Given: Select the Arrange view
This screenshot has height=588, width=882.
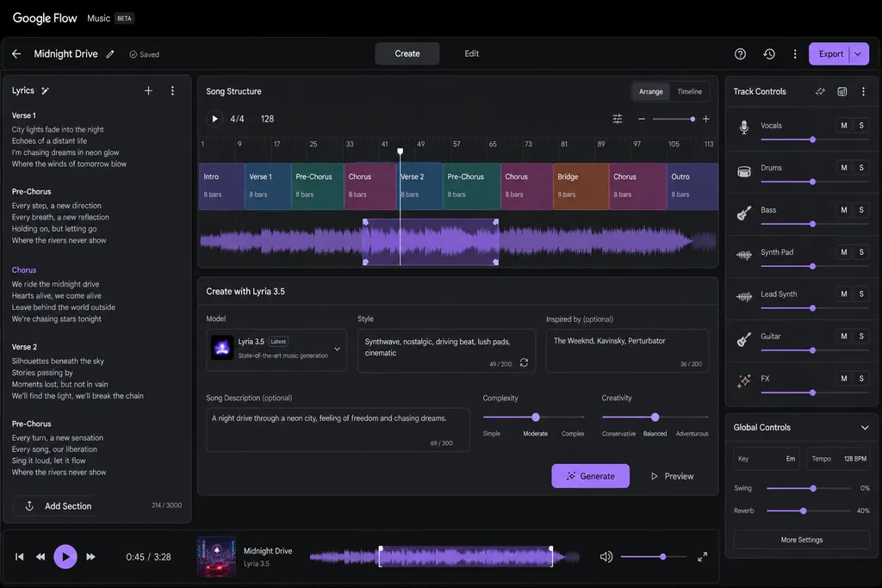Looking at the screenshot, I should coord(651,91).
